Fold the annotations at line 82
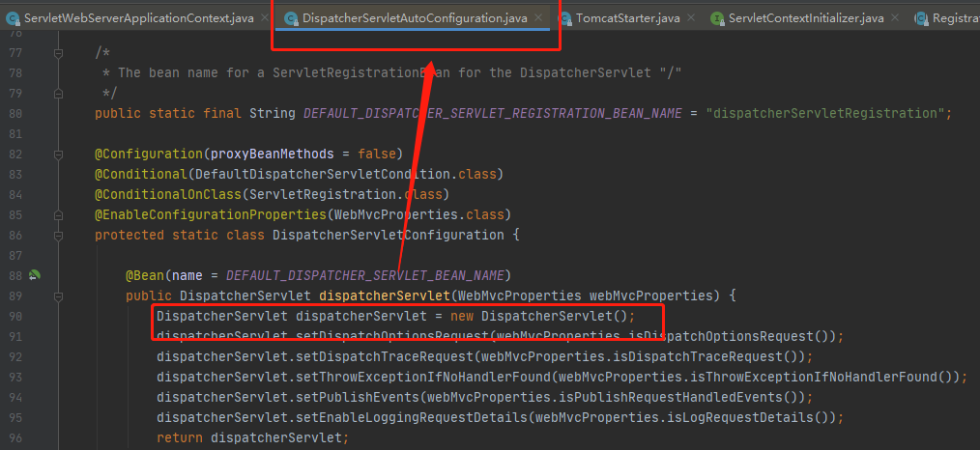This screenshot has height=450, width=980. pos(58,155)
